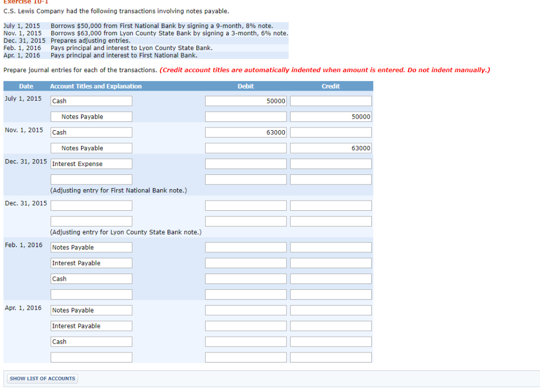Screen dimensions: 540x392
Task: Click Feb. 1 Notes Payable account field
Action: (x=91, y=248)
